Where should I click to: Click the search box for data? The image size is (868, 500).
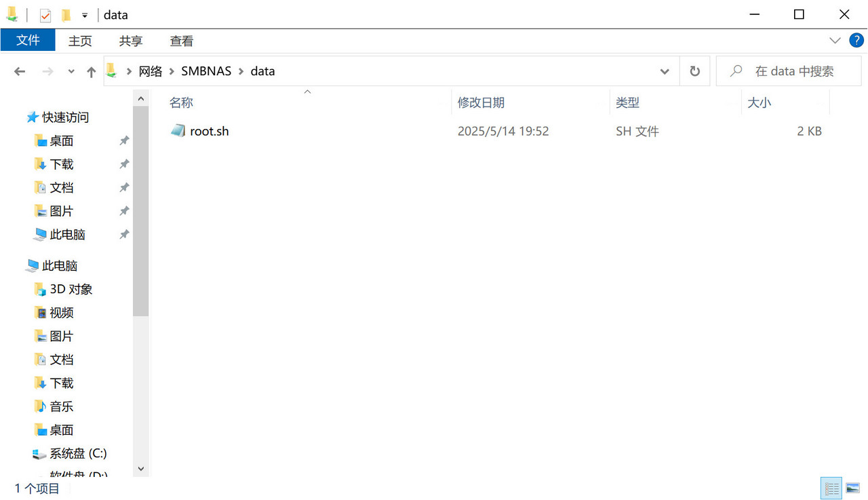(x=794, y=71)
